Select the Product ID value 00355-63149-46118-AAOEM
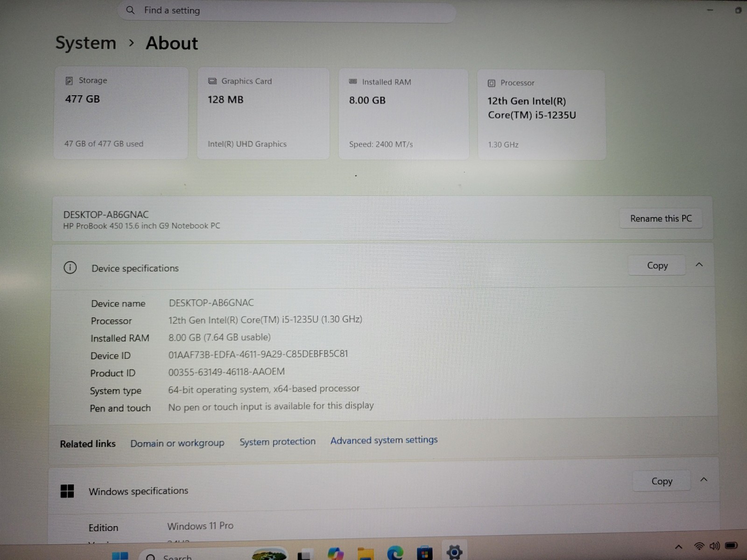 coord(226,372)
